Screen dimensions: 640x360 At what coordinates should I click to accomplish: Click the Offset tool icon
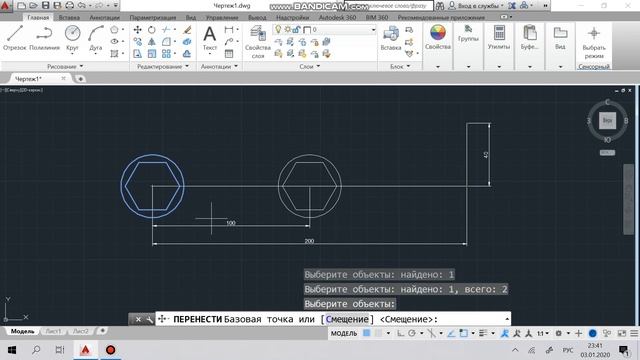tap(187, 53)
